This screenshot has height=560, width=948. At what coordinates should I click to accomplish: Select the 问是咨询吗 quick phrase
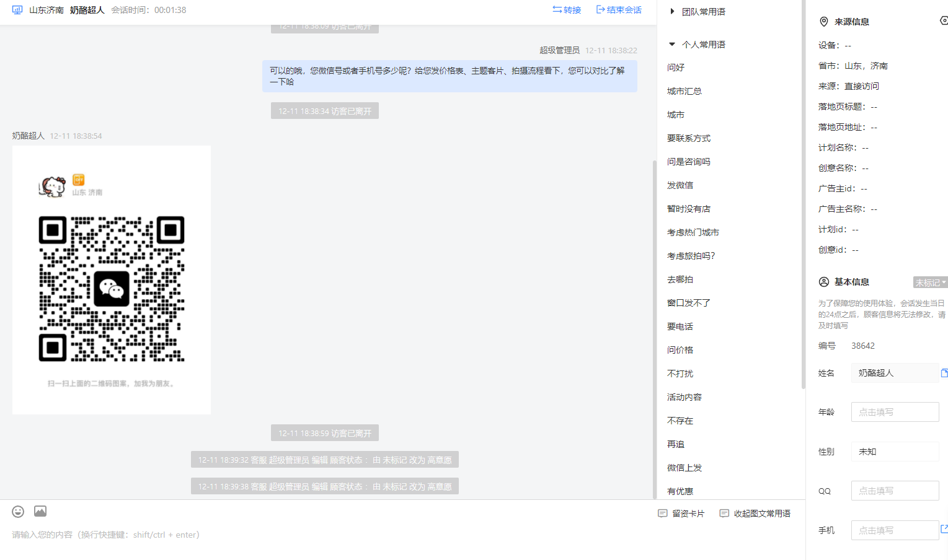click(689, 162)
